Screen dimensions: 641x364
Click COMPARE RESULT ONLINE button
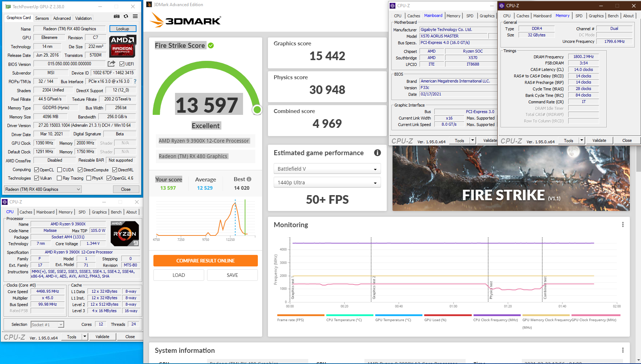click(x=205, y=261)
